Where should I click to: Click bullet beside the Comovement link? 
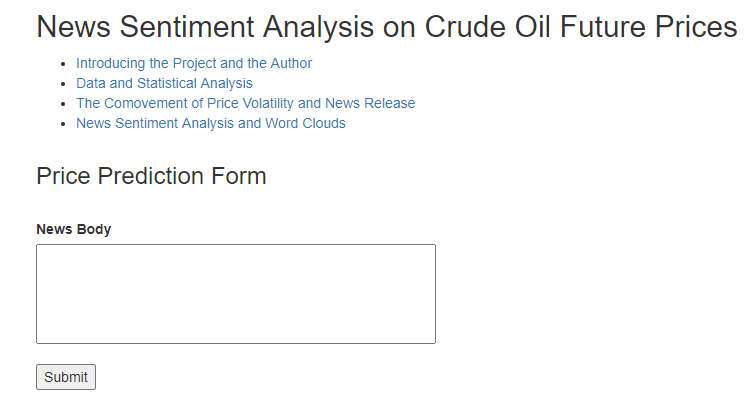(65, 104)
